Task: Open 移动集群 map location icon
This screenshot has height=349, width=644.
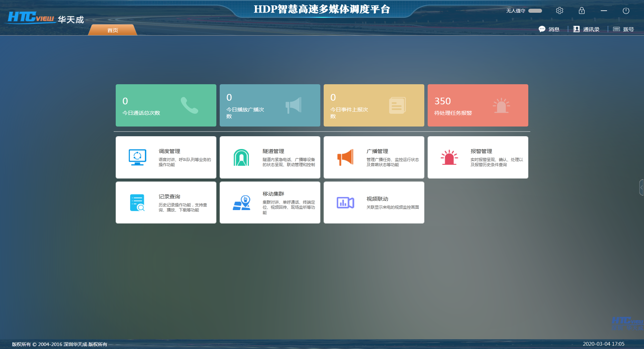Action: tap(242, 203)
